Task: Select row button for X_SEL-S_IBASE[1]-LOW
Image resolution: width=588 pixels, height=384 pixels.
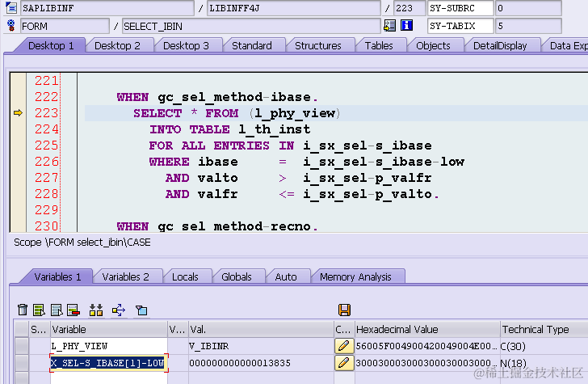Action: [22, 363]
